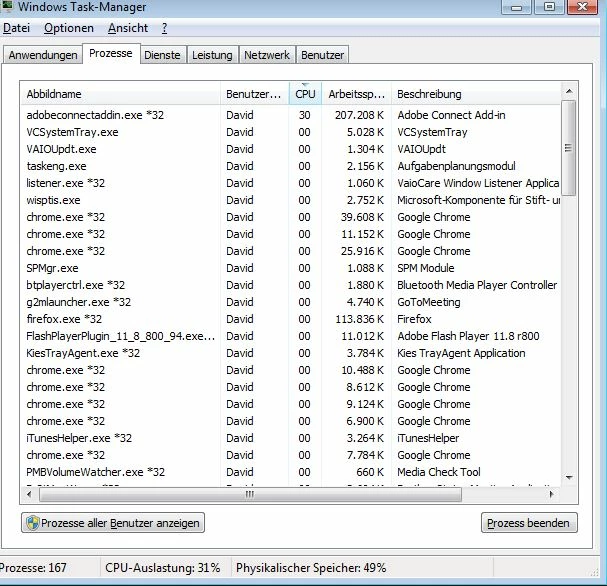Sort by Abbildname column header
The width and height of the screenshot is (607, 586).
[x=120, y=94]
